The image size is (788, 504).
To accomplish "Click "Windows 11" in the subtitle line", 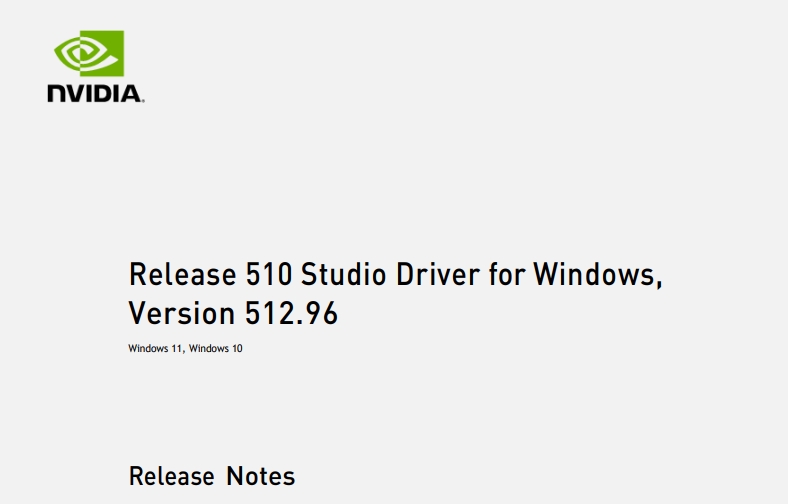I will (155, 348).
